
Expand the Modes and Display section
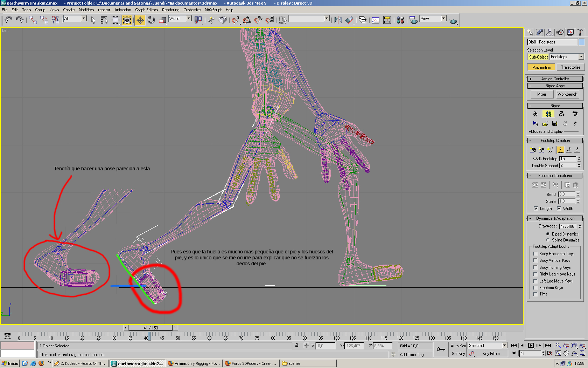point(546,131)
